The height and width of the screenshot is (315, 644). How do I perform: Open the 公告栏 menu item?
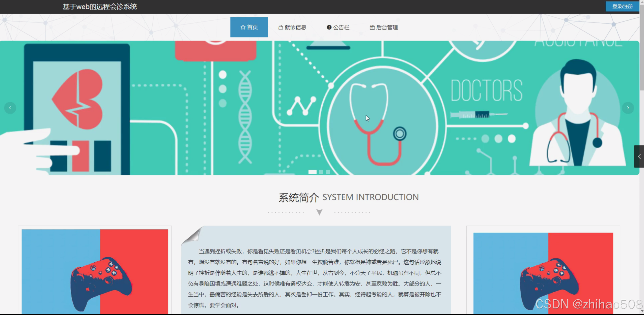[x=341, y=27]
